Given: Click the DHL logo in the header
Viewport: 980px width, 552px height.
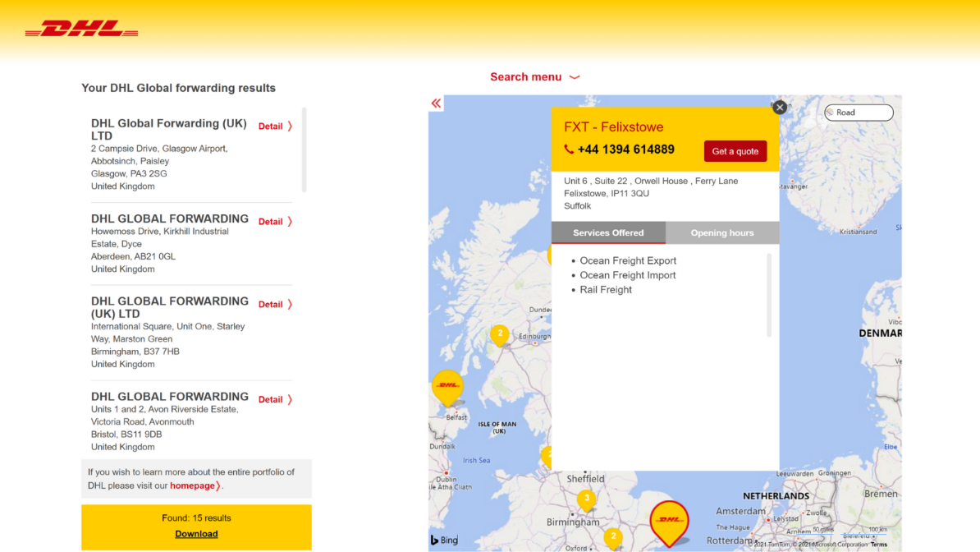Looking at the screenshot, I should (80, 28).
